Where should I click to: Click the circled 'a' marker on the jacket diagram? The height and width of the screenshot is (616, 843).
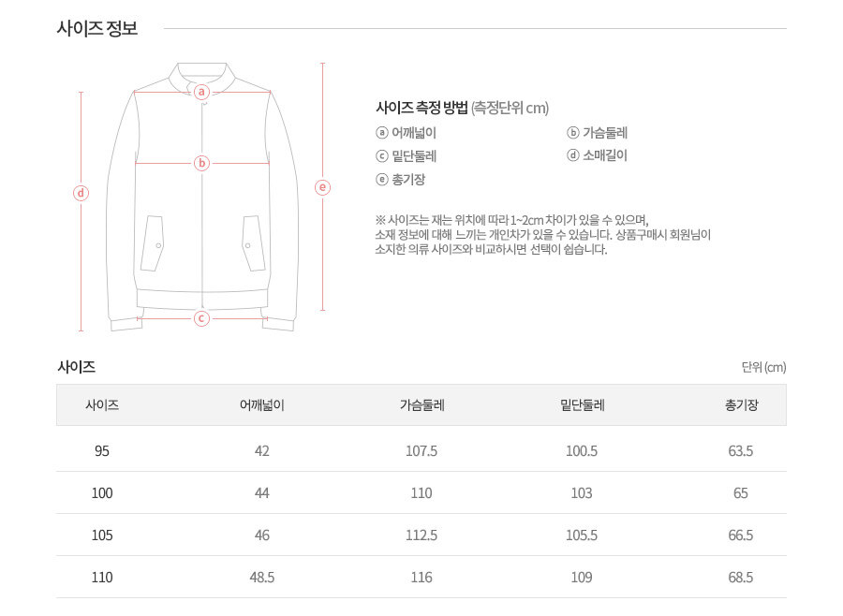pos(201,91)
